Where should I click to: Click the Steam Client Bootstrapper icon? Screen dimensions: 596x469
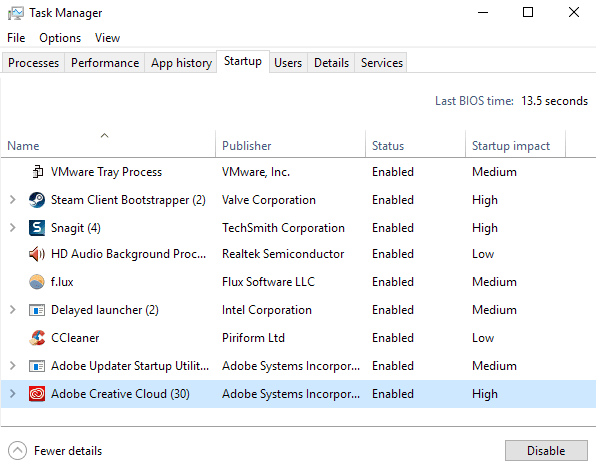tap(37, 200)
